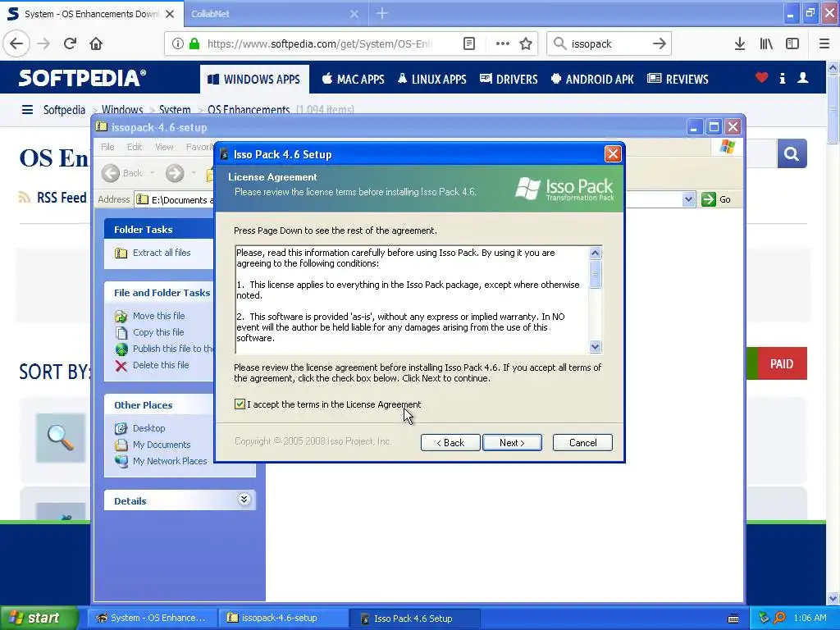Click Isso Pack 4.6 Setup taskbar item
The image size is (840, 630).
413,618
